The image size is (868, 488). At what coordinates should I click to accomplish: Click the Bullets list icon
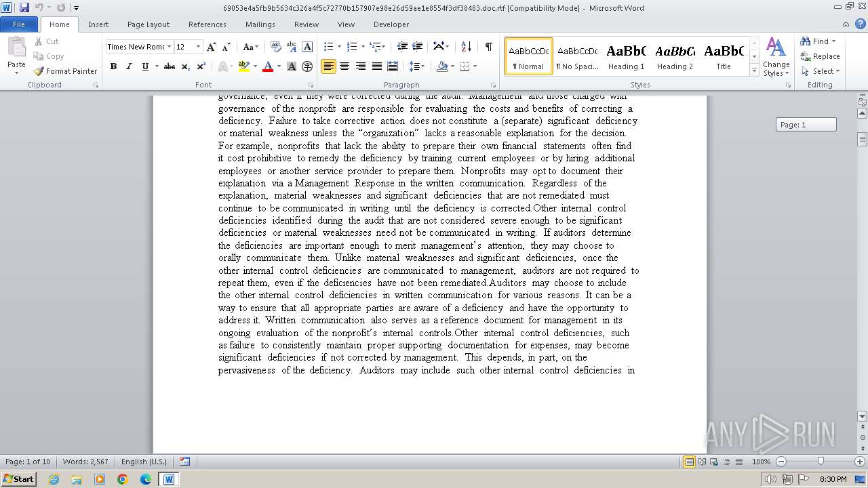click(x=328, y=47)
